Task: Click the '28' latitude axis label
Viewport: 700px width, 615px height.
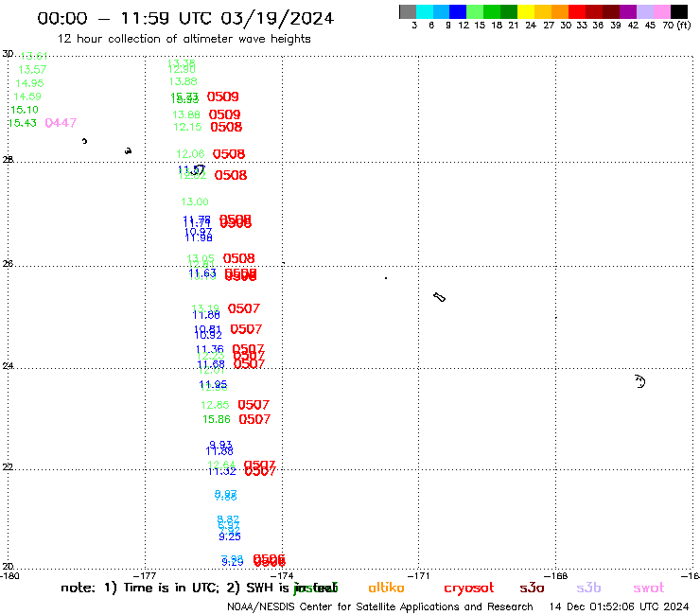Action: pyautogui.click(x=8, y=159)
